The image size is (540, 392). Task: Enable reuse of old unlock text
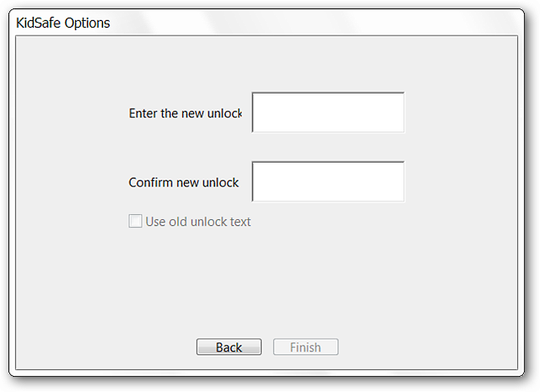click(135, 221)
